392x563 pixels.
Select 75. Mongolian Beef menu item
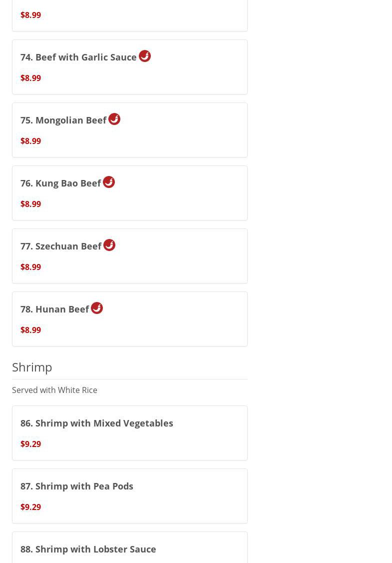point(63,120)
